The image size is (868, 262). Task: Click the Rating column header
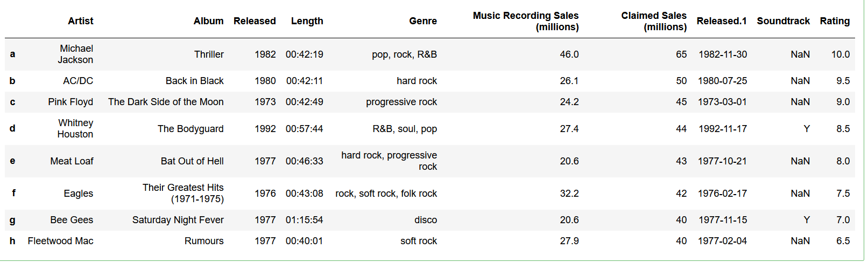834,21
